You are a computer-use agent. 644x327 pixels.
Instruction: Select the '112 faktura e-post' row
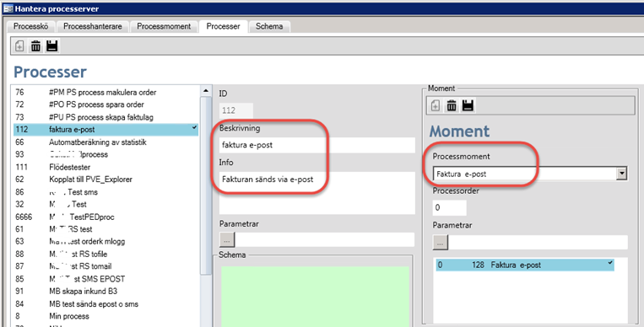106,130
